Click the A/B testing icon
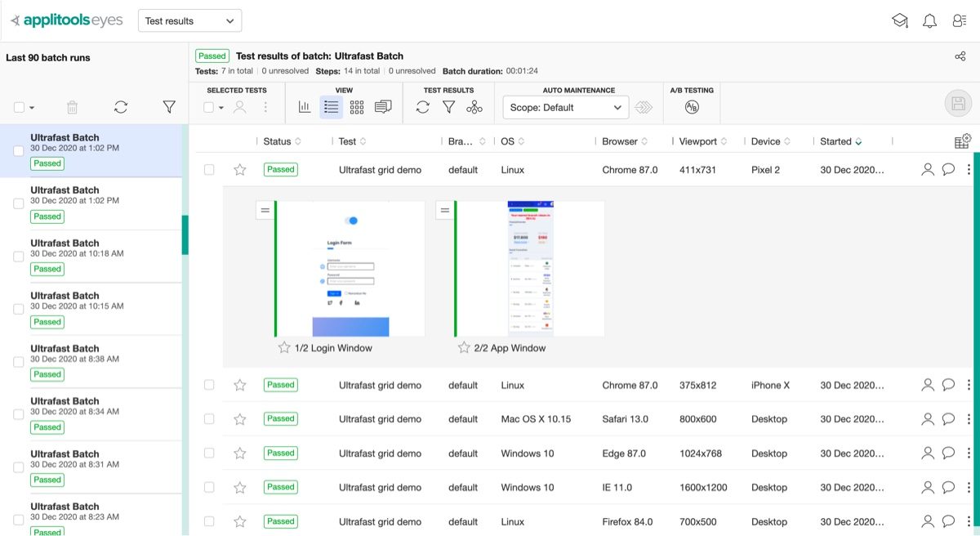 point(692,107)
